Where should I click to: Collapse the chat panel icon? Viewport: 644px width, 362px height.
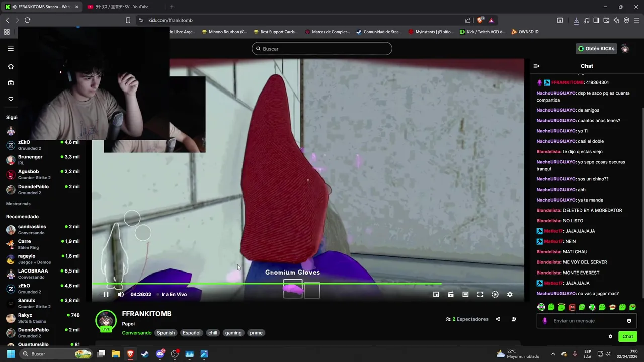536,66
